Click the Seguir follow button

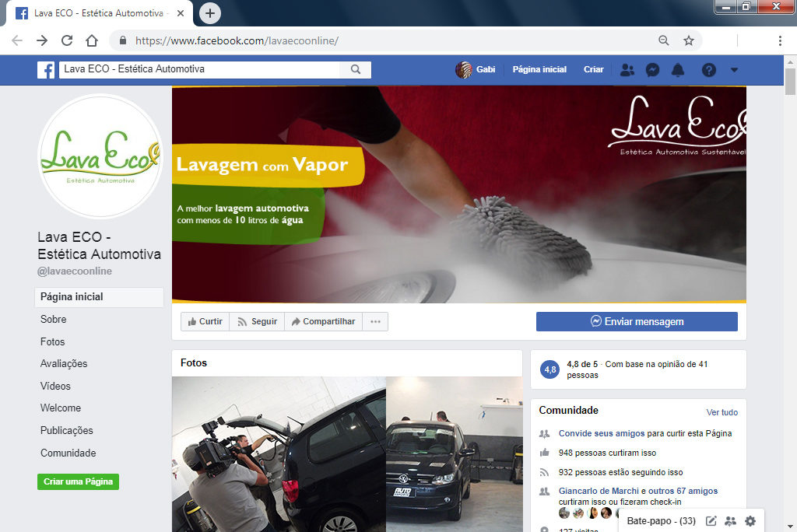pos(257,322)
